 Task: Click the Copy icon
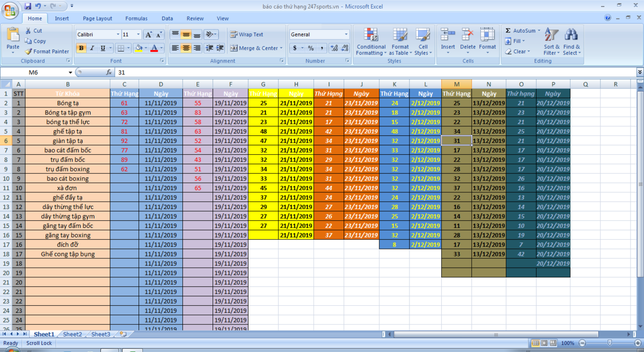[28, 41]
